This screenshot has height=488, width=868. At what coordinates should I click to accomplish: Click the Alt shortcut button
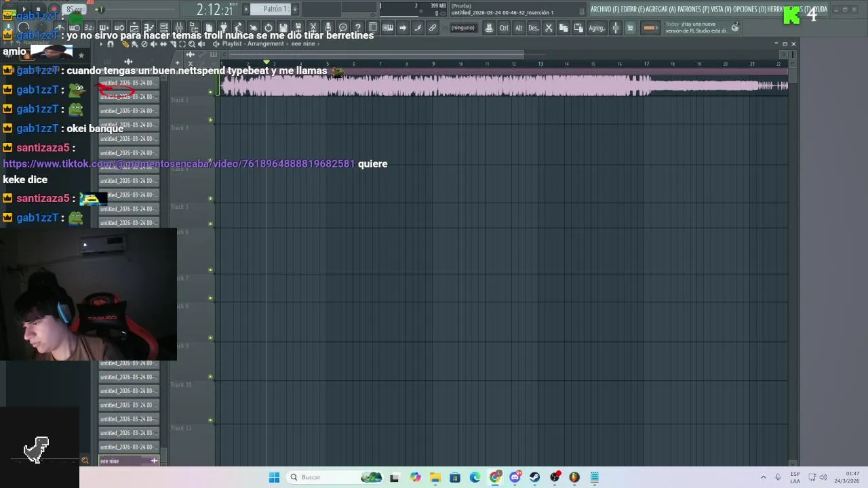(519, 28)
